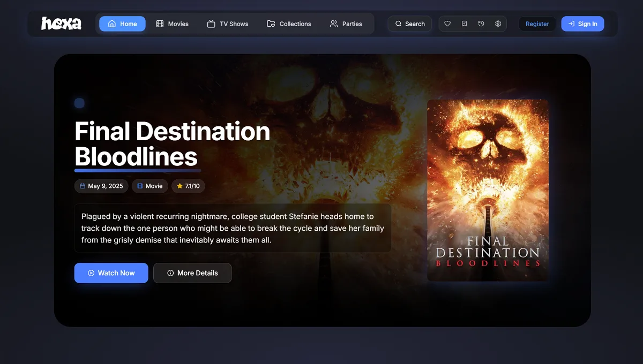Open watch history clock icon
The height and width of the screenshot is (364, 643).
pos(481,24)
